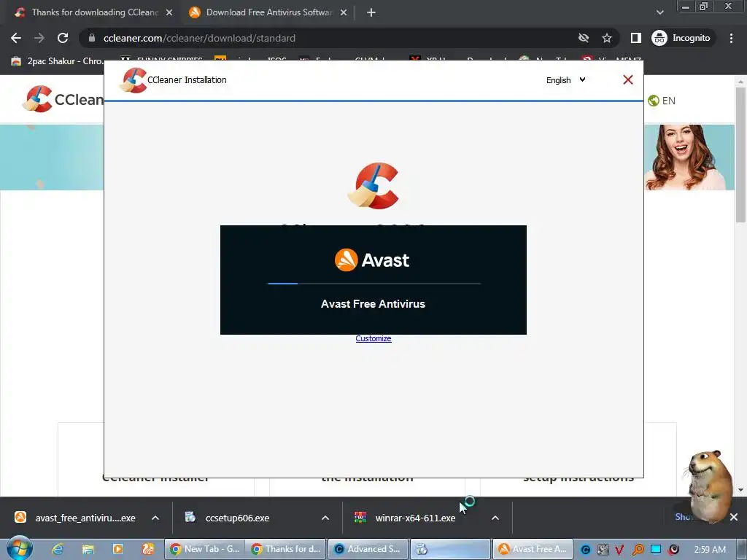Open the English language dropdown
Viewport: 747px width, 560px height.
click(565, 80)
